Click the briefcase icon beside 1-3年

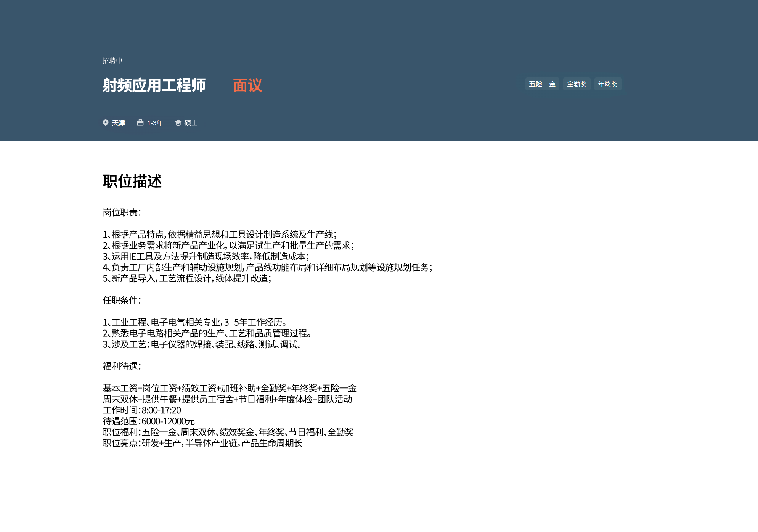[140, 123]
